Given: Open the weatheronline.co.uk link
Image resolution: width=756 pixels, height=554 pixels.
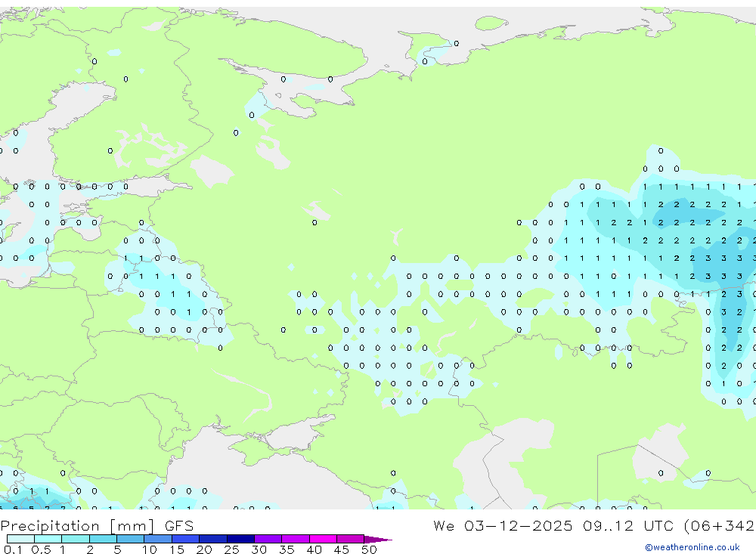Looking at the screenshot, I should [x=692, y=547].
